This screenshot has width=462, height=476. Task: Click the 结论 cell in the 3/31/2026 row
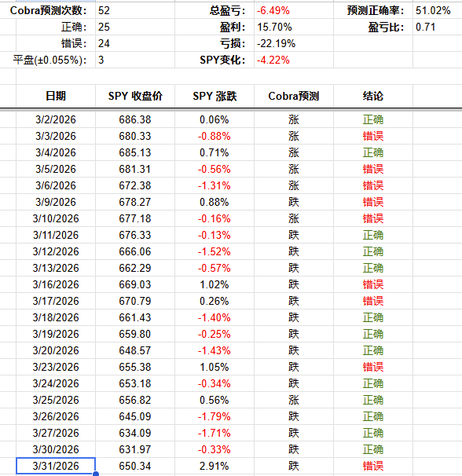(373, 466)
